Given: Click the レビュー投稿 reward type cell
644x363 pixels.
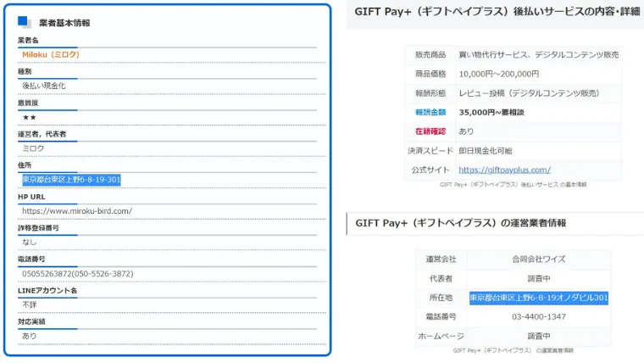Looking at the screenshot, I should click(529, 93).
